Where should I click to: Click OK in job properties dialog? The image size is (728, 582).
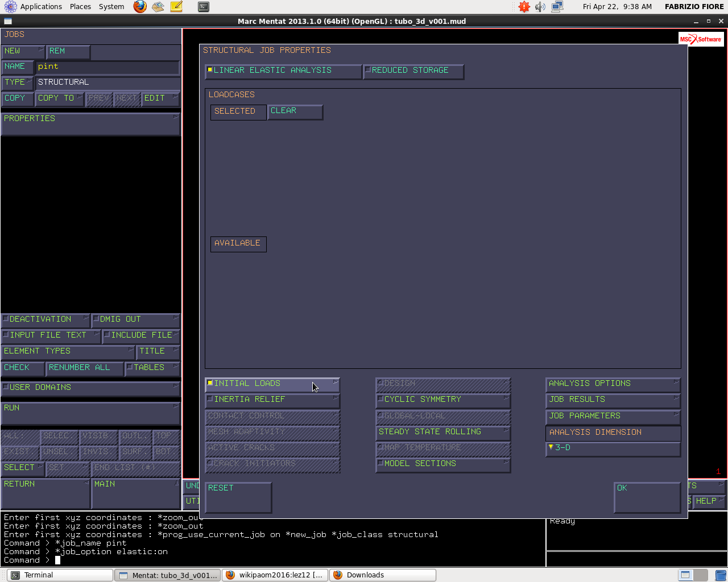(647, 497)
